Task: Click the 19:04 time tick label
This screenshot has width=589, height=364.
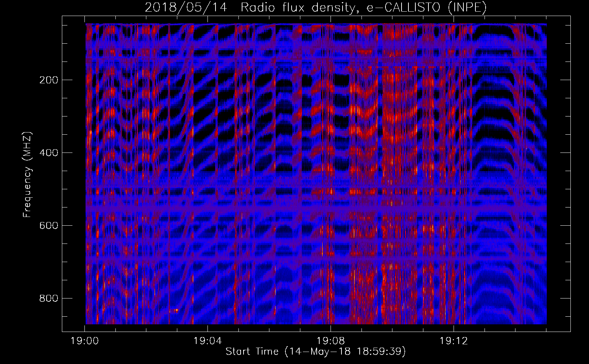Action: click(208, 341)
